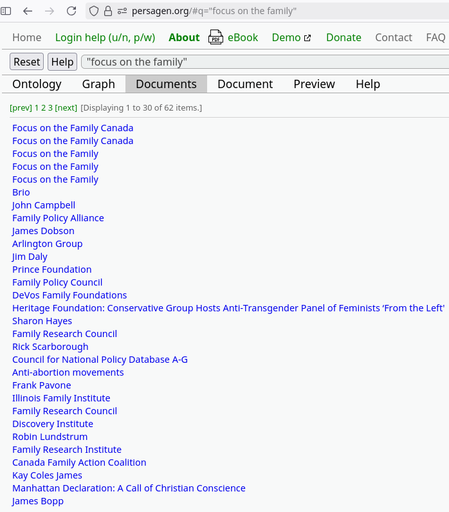Switch to the Document tab
This screenshot has height=512, width=449.
(x=245, y=84)
